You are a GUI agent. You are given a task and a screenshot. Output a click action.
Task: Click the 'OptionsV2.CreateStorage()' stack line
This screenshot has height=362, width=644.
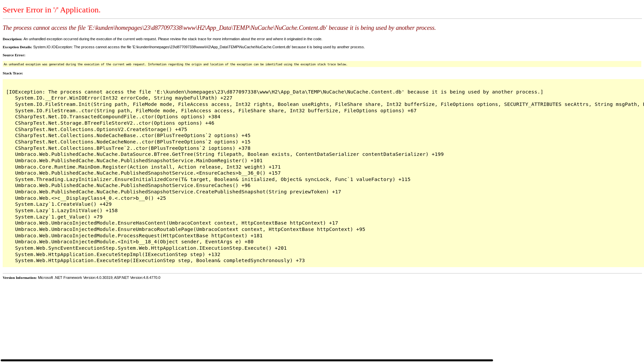coord(101,129)
